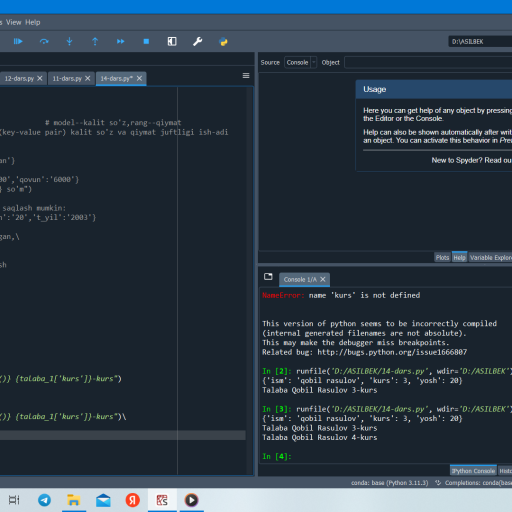
Task: Open the working directory D:\ASILBEK combo box
Action: point(480,42)
